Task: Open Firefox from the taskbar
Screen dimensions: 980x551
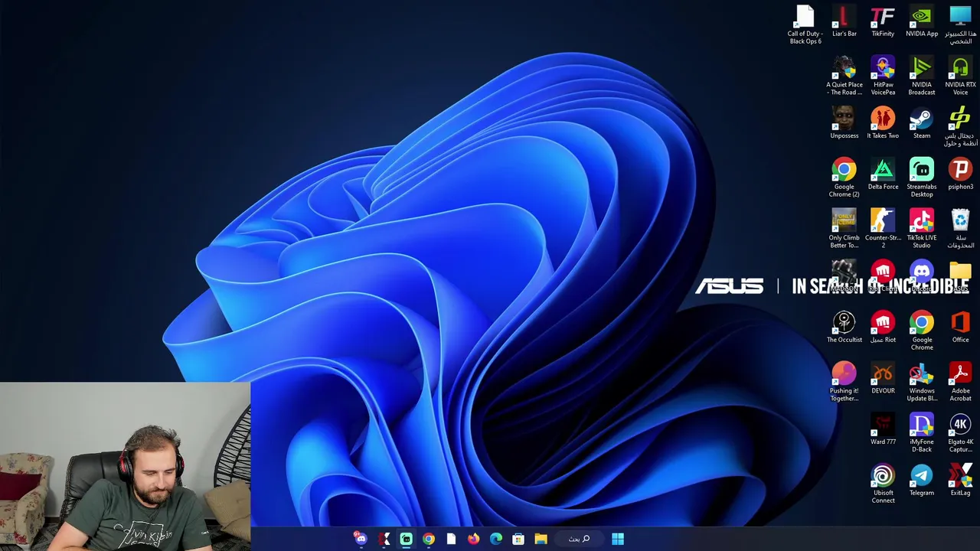Action: (x=473, y=539)
